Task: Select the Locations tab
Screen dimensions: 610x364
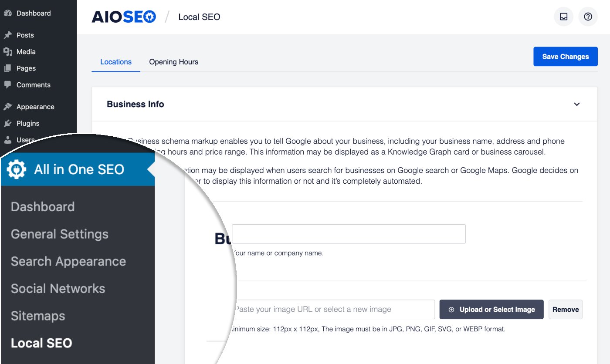Action: [x=116, y=62]
